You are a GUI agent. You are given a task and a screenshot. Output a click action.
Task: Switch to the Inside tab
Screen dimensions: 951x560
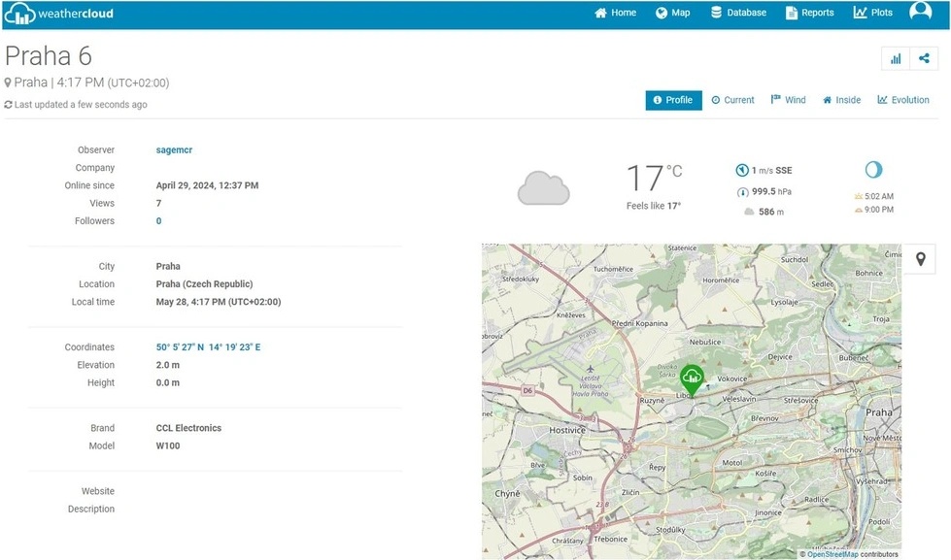pos(841,100)
